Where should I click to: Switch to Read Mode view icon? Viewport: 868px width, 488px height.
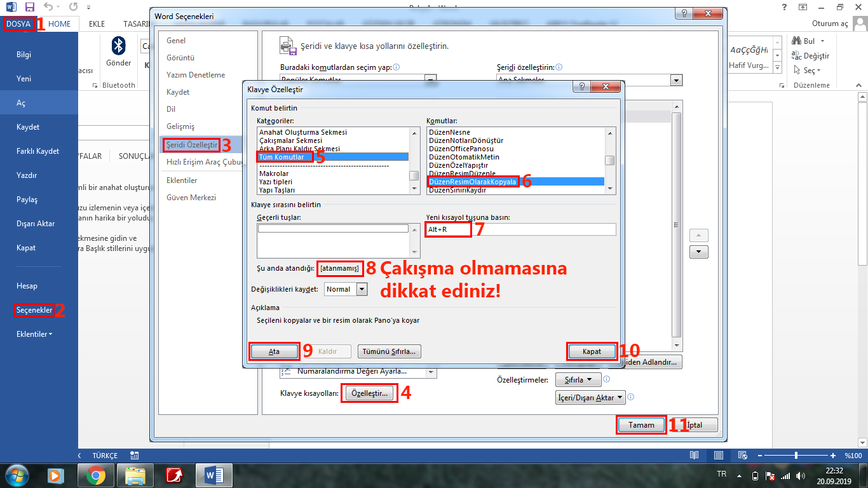click(x=695, y=456)
